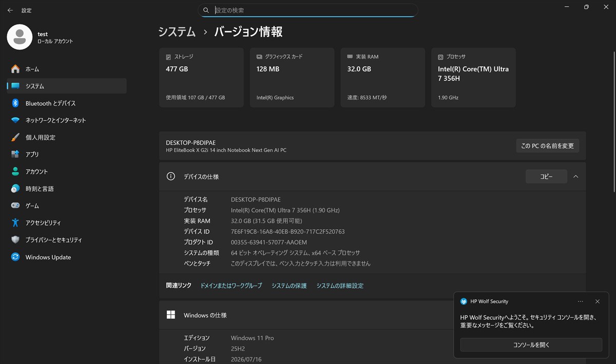This screenshot has height=364, width=616.
Task: Open ホーム from the sidebar
Action: (x=67, y=69)
